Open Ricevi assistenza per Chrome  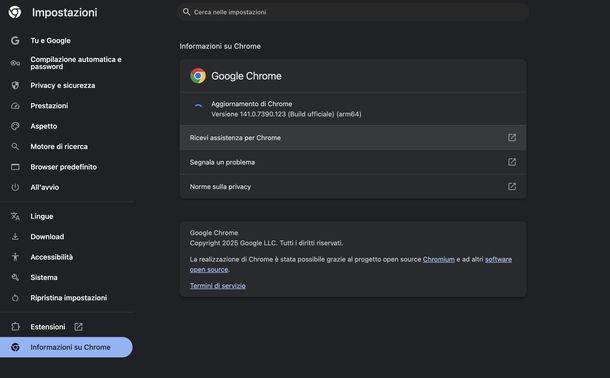pos(353,138)
